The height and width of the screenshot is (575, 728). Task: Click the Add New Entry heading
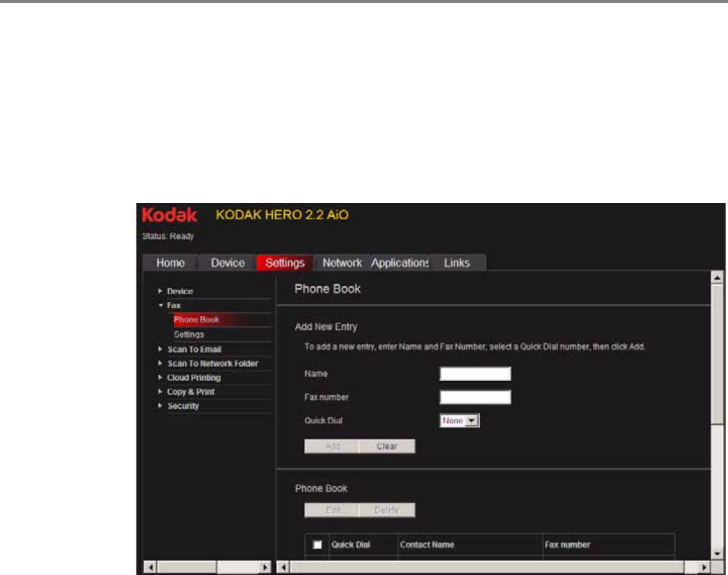[326, 327]
